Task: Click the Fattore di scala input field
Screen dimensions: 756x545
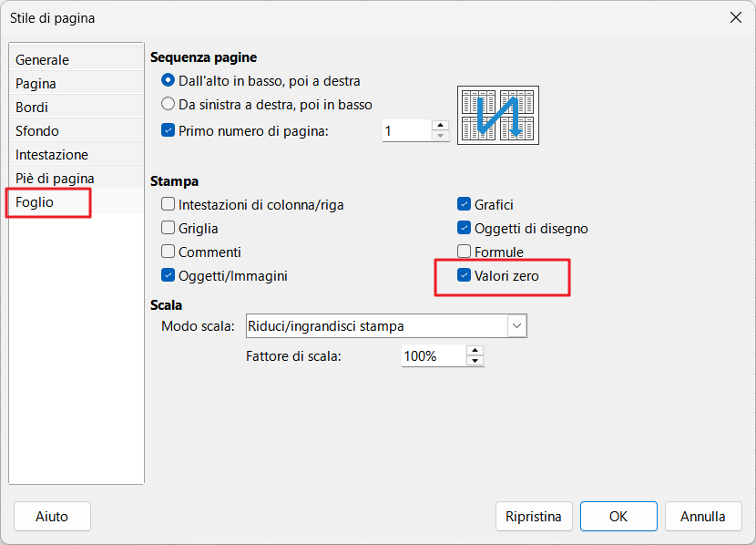Action: [434, 356]
